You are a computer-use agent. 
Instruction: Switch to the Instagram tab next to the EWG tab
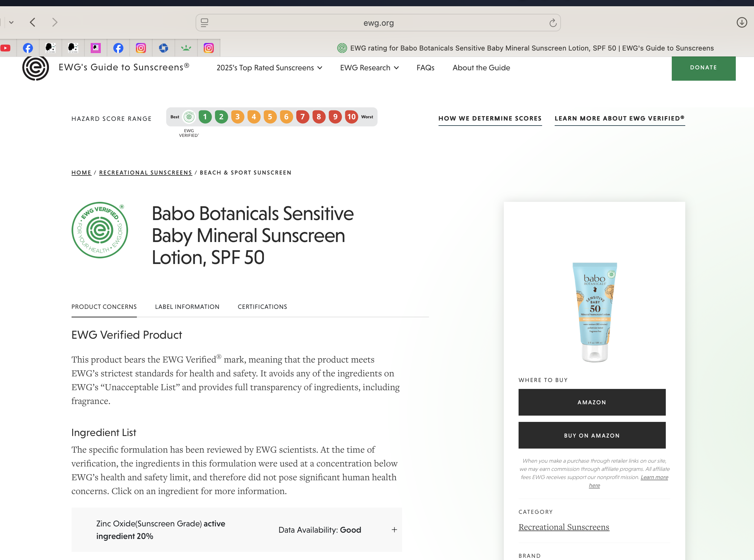[208, 48]
